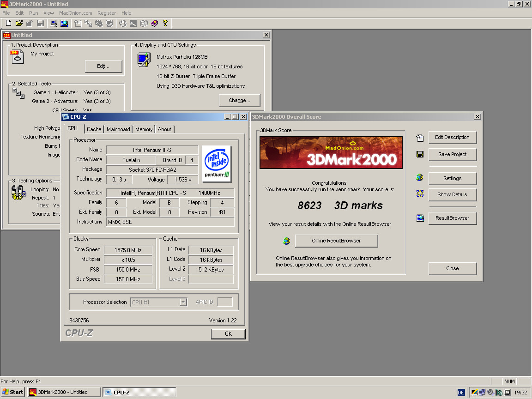Open the Run menu
Viewport: 532px width, 399px height.
point(34,13)
